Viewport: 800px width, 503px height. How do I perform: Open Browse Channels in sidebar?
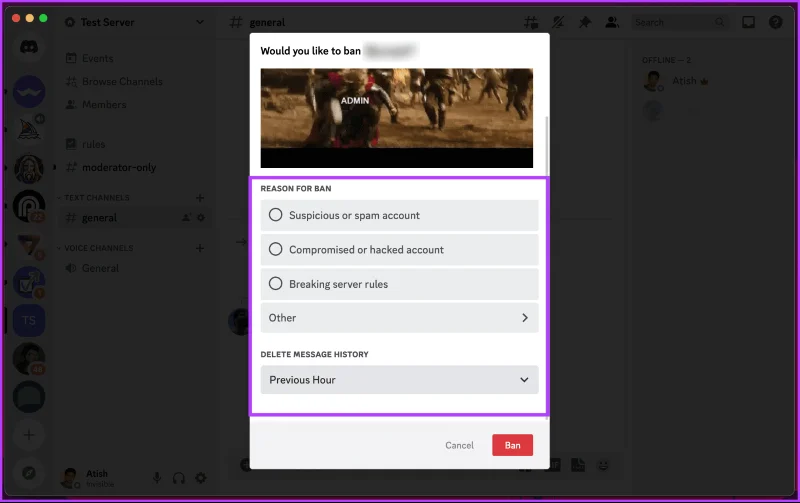122,82
